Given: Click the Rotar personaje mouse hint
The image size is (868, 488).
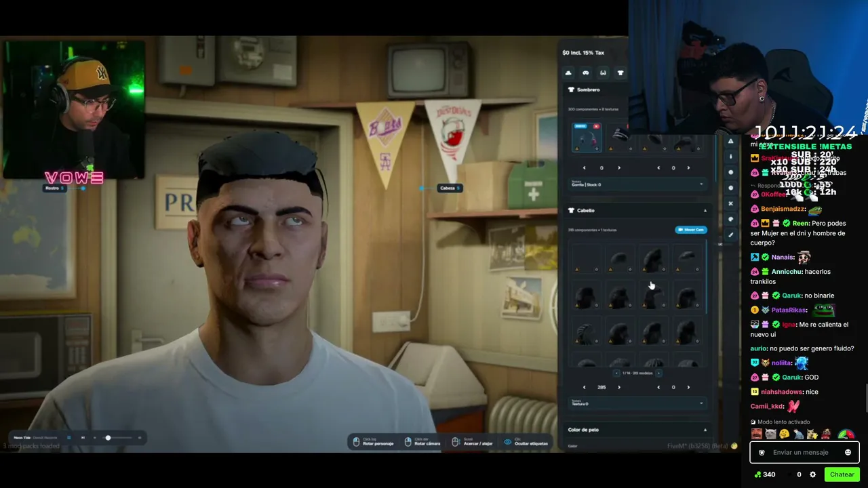Looking at the screenshot, I should [374, 442].
